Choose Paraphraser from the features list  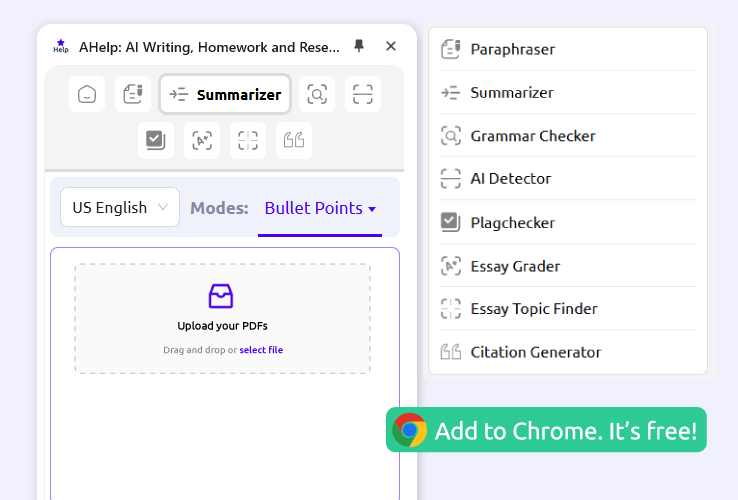pos(568,49)
